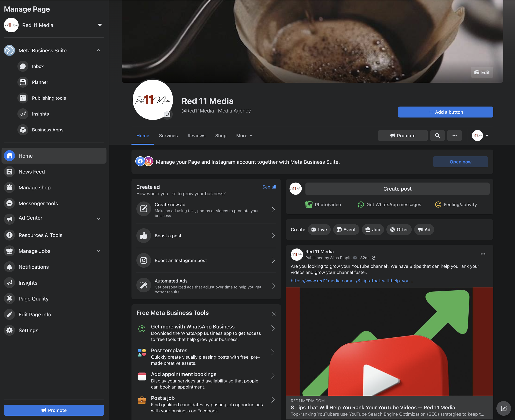Open the Planner calendar icon

pos(23,82)
